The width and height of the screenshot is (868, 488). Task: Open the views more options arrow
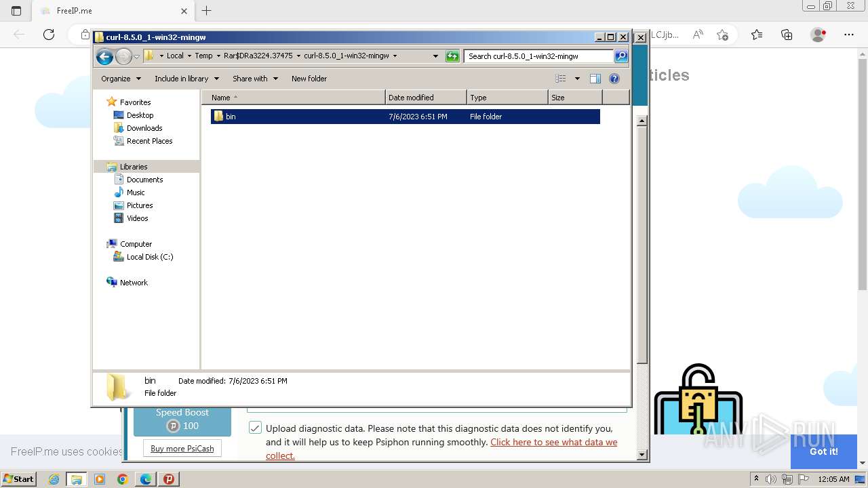click(577, 79)
